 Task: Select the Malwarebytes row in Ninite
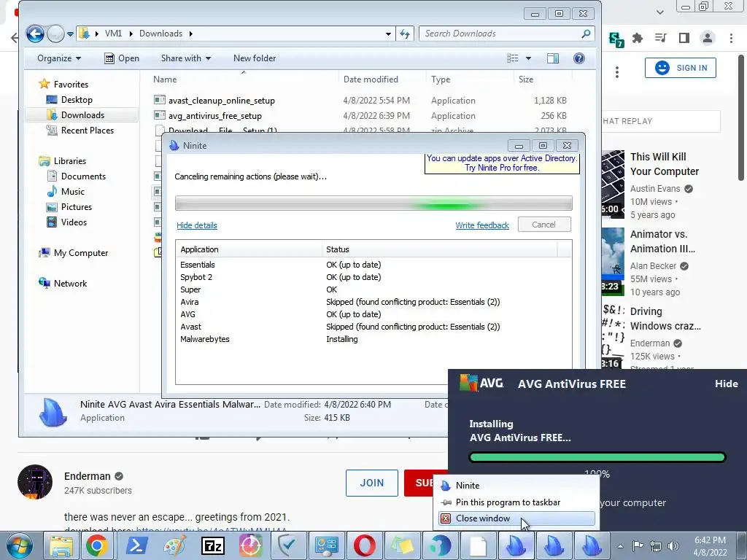coord(373,339)
